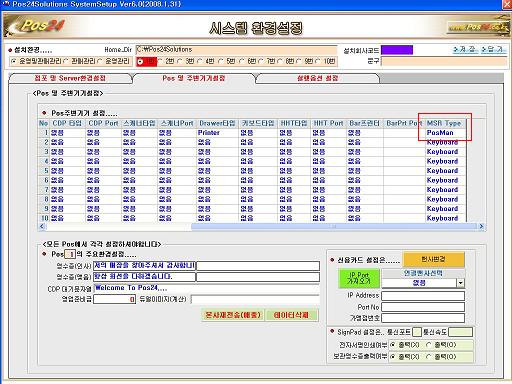
Task: Open the www.Pos24 website banner
Action: click(x=478, y=27)
